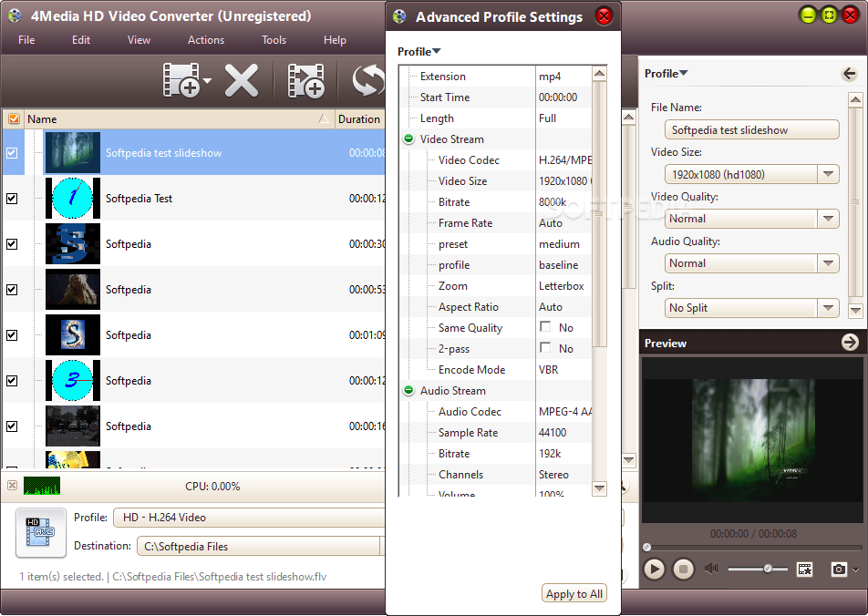This screenshot has height=616, width=868.
Task: Uncheck Softpedia test slideshow checkbox
Action: click(x=12, y=153)
